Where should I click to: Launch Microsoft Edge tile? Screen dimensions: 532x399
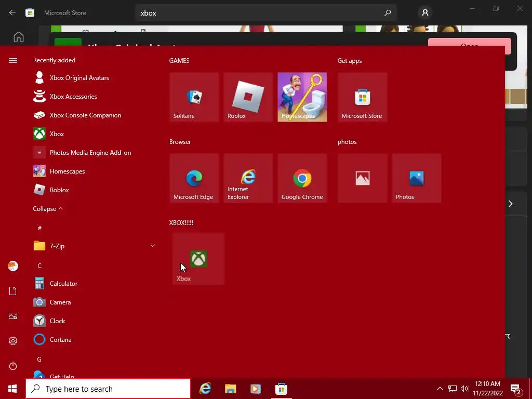pyautogui.click(x=194, y=178)
